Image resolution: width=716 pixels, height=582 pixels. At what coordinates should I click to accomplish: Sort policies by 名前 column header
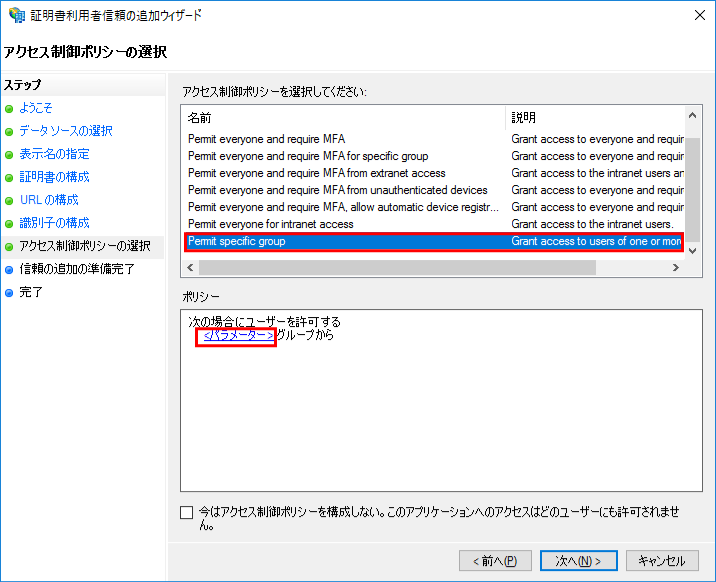pyautogui.click(x=345, y=118)
